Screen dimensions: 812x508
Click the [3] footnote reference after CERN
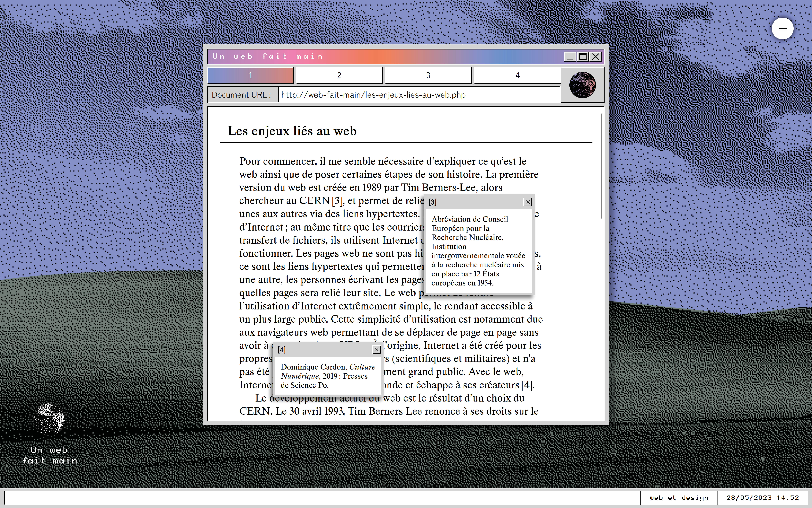coord(337,201)
